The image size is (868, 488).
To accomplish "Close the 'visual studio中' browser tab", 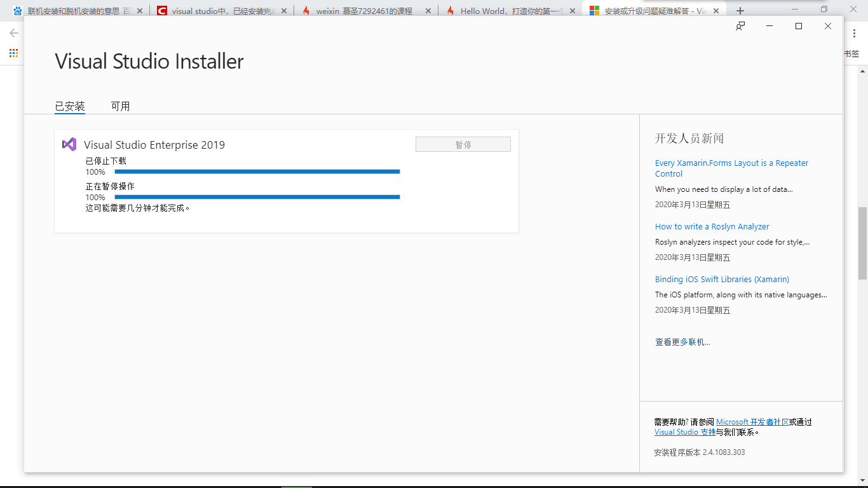I will click(283, 11).
